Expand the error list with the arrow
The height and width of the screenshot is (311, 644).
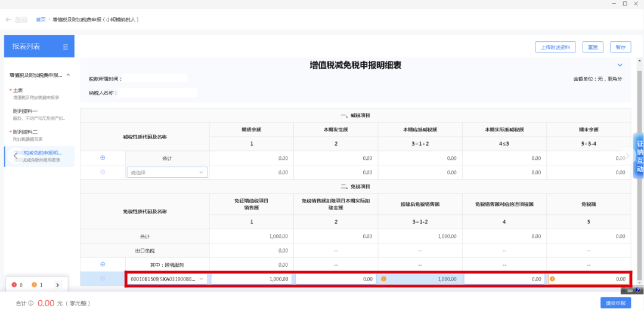coord(57,285)
